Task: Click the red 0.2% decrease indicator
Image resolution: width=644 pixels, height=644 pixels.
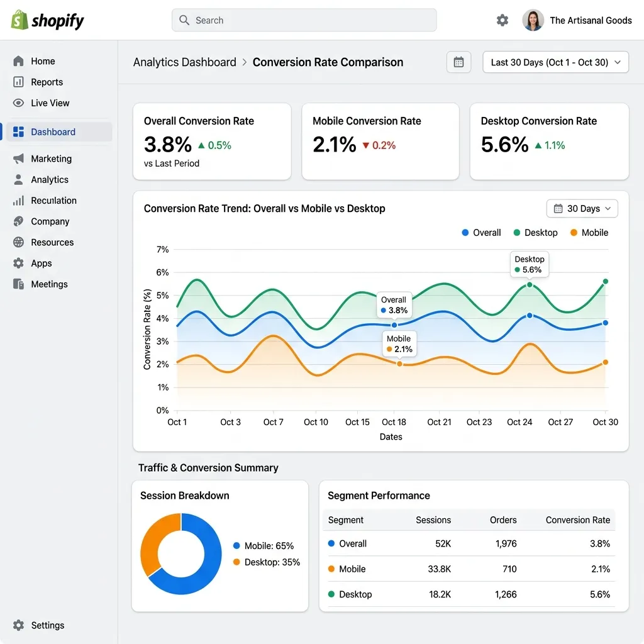Action: [x=379, y=145]
